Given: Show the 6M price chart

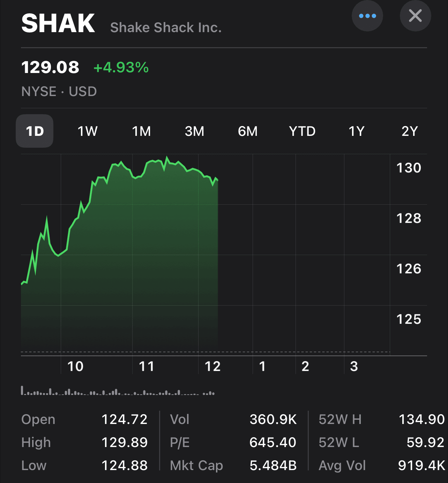Looking at the screenshot, I should [x=248, y=131].
